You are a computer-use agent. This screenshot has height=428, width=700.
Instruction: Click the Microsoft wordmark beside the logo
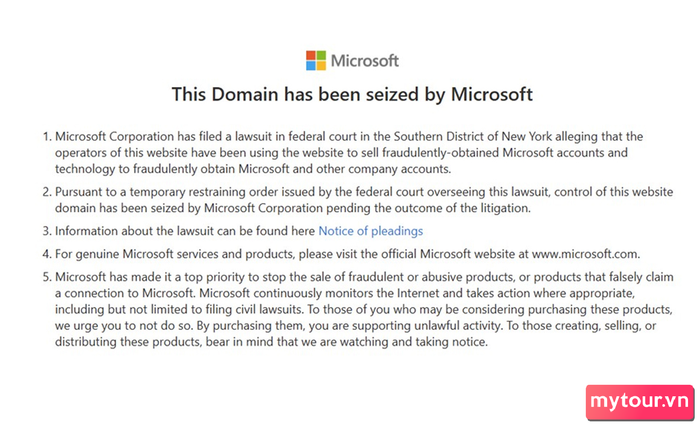coord(365,61)
